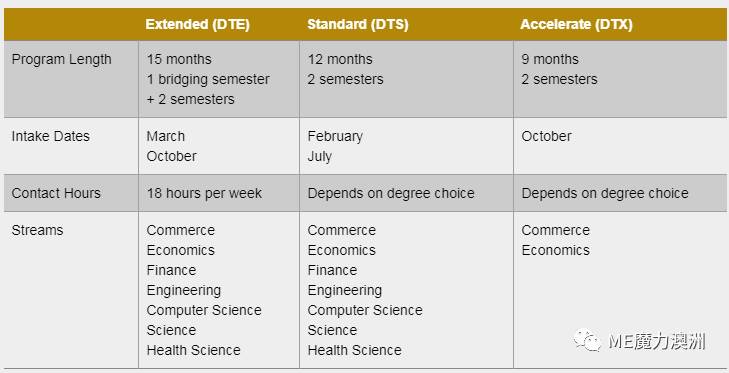
Task: Click March in Extended intake dates
Action: 166,136
